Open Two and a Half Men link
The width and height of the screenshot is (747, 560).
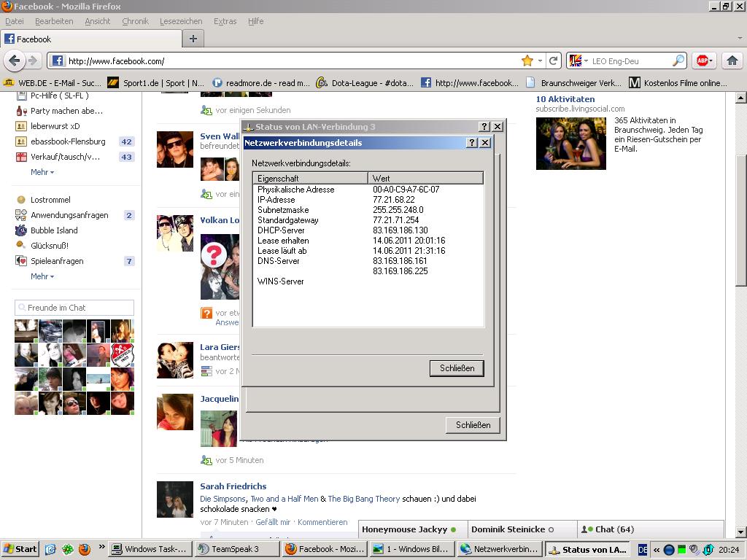(285, 499)
